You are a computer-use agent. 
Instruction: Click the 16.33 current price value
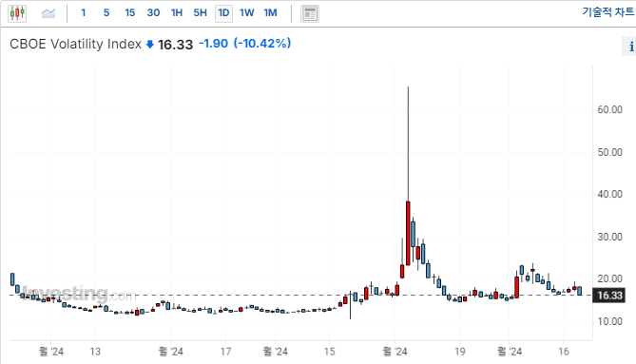[175, 44]
